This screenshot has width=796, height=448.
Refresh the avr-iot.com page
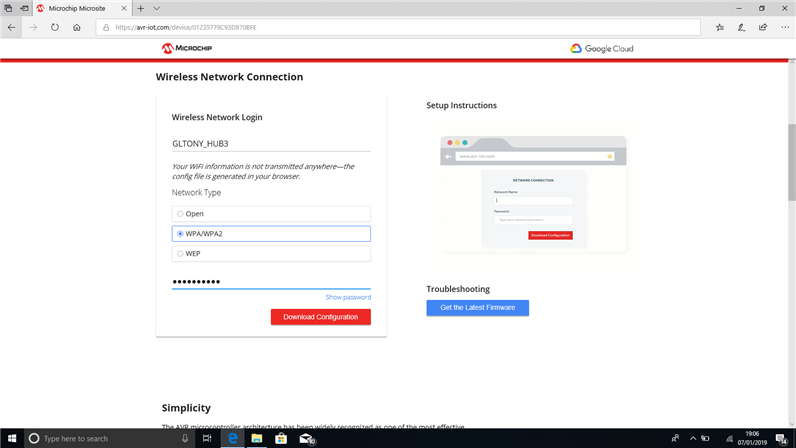[x=55, y=27]
